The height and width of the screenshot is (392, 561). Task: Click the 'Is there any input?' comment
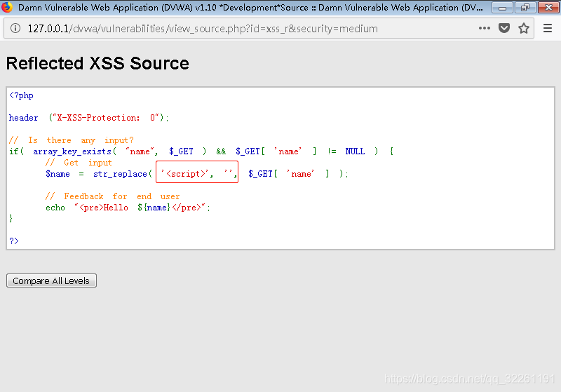pyautogui.click(x=72, y=140)
